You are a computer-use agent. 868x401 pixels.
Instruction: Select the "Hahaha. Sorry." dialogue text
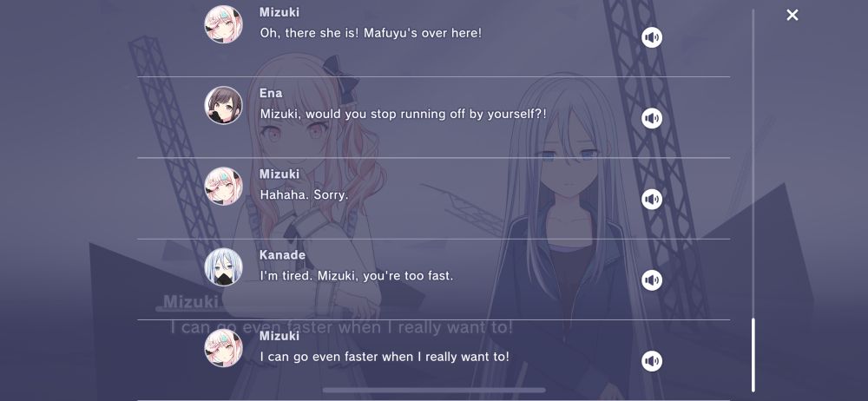(304, 195)
